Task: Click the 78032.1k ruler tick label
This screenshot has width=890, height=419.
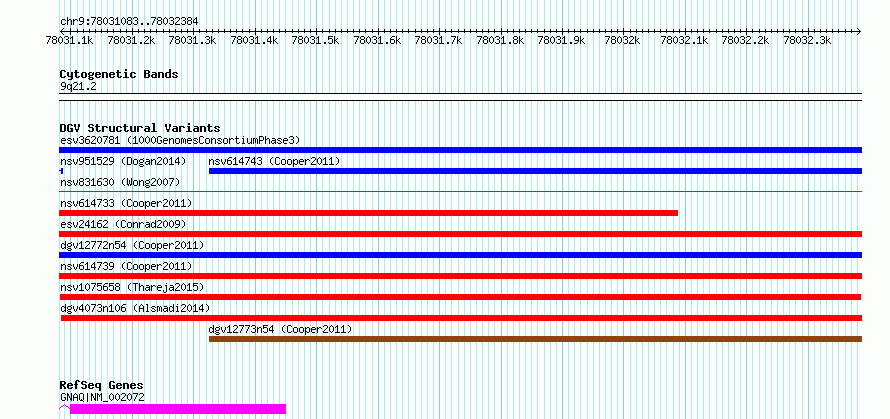Action: click(685, 41)
